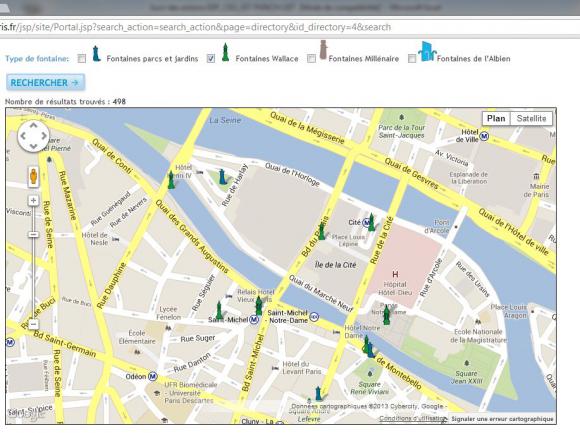Pan the map down with arrow control

click(33, 146)
